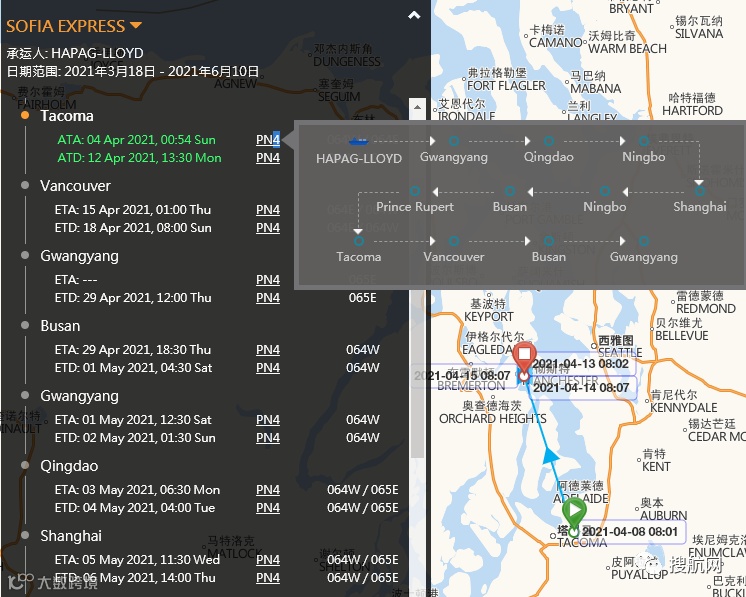
Task: Click the Shanghai stop circle in route popup
Action: tap(699, 191)
